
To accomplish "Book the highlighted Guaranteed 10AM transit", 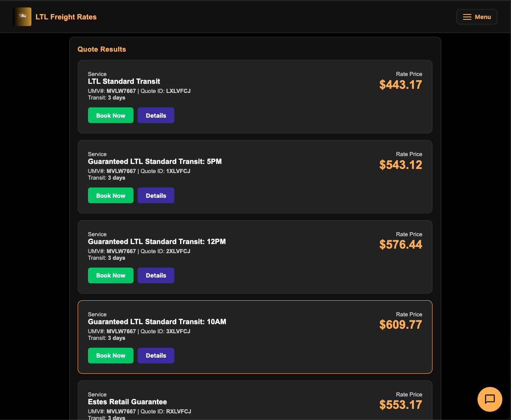I will coord(110,356).
